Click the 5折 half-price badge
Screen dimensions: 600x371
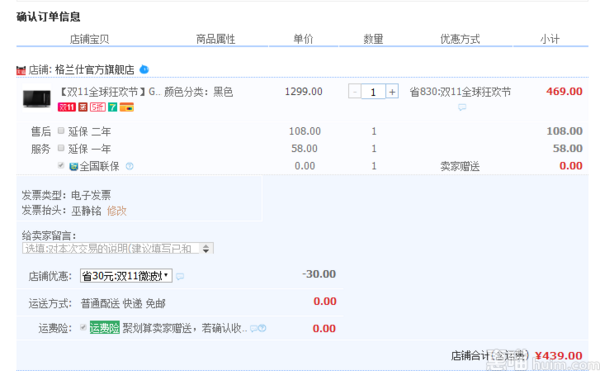98,107
